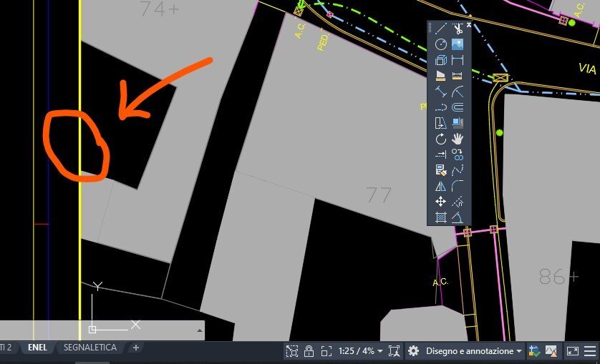Image resolution: width=600 pixels, height=364 pixels.
Task: Open the image attach tool
Action: tap(458, 44)
